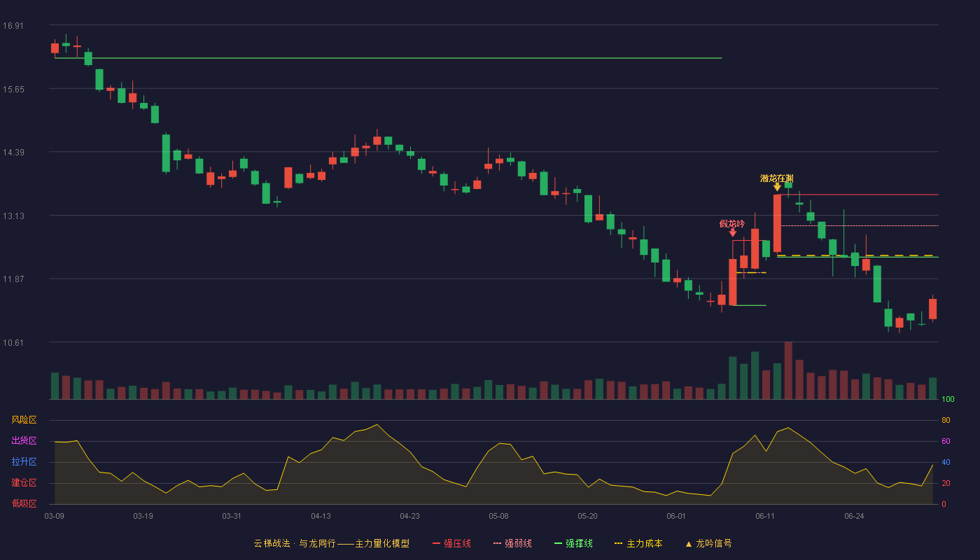
Task: Click the indicator scale value 100
Action: click(948, 400)
